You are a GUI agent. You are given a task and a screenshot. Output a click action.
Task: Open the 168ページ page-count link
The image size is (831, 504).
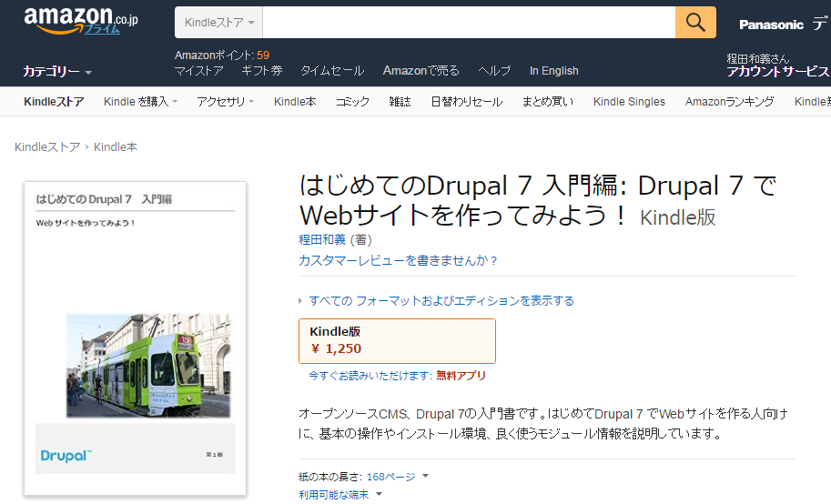pos(391,477)
